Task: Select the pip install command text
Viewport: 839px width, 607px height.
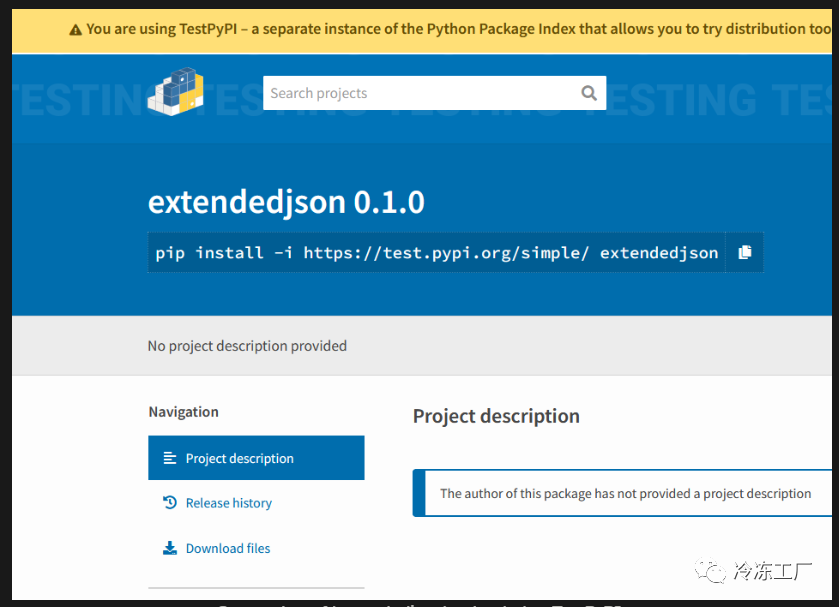Action: click(437, 252)
